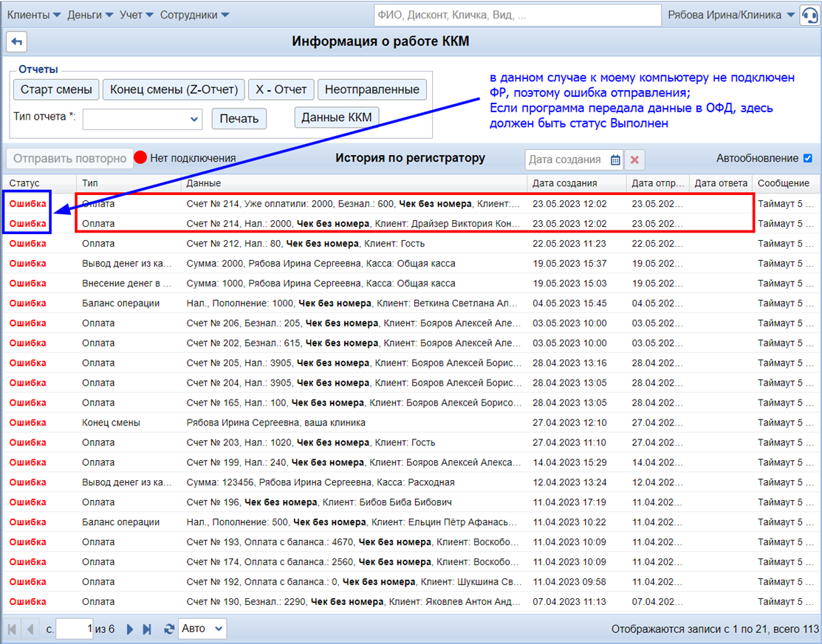Screen dimensions: 822x644
Task: Refresh the history table
Action: tap(169, 629)
